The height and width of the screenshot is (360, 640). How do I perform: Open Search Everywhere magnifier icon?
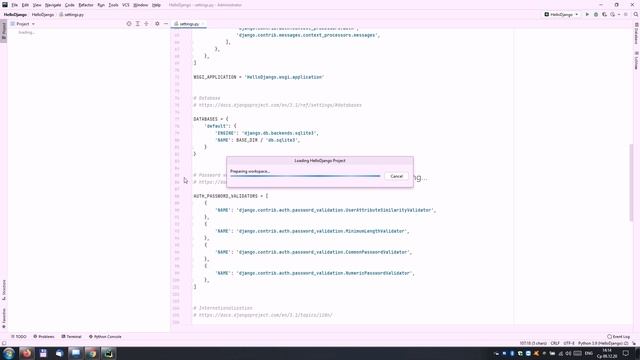pyautogui.click(x=636, y=15)
